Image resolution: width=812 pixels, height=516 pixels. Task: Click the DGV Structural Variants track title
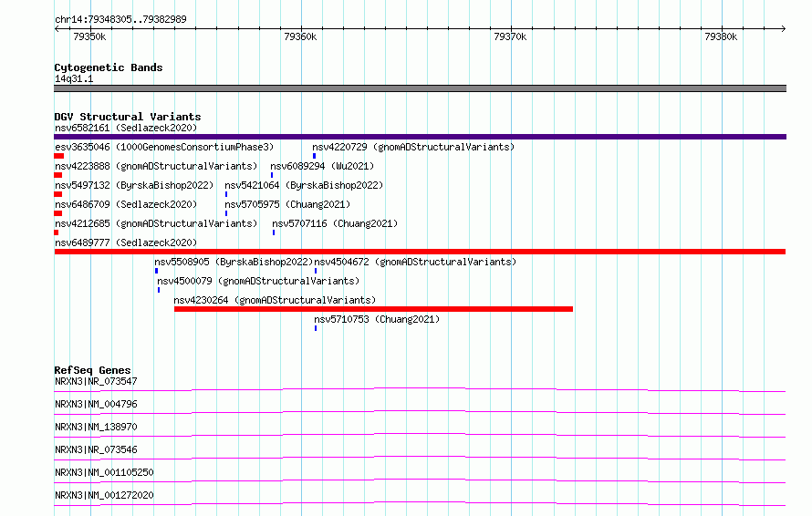click(128, 117)
